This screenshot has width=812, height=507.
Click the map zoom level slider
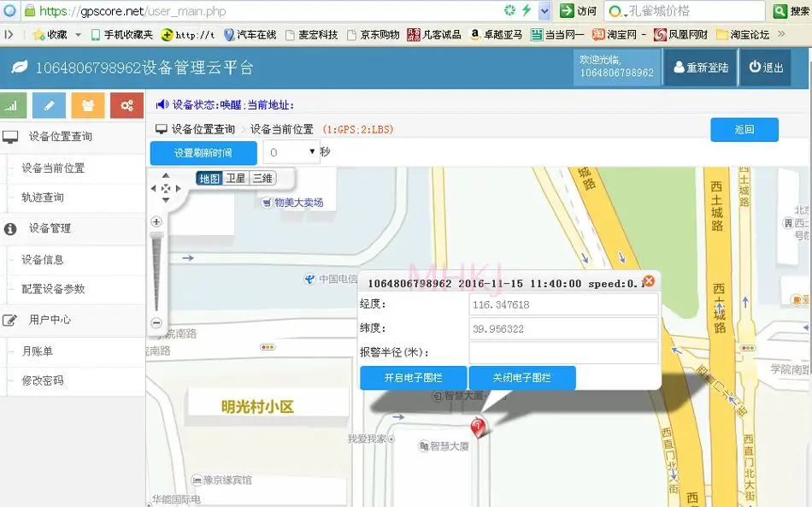pyautogui.click(x=156, y=272)
